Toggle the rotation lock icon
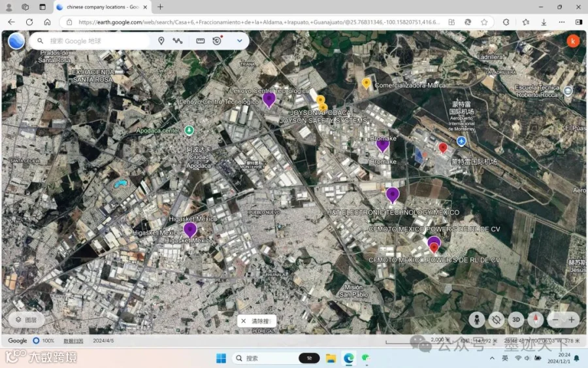 (x=496, y=320)
